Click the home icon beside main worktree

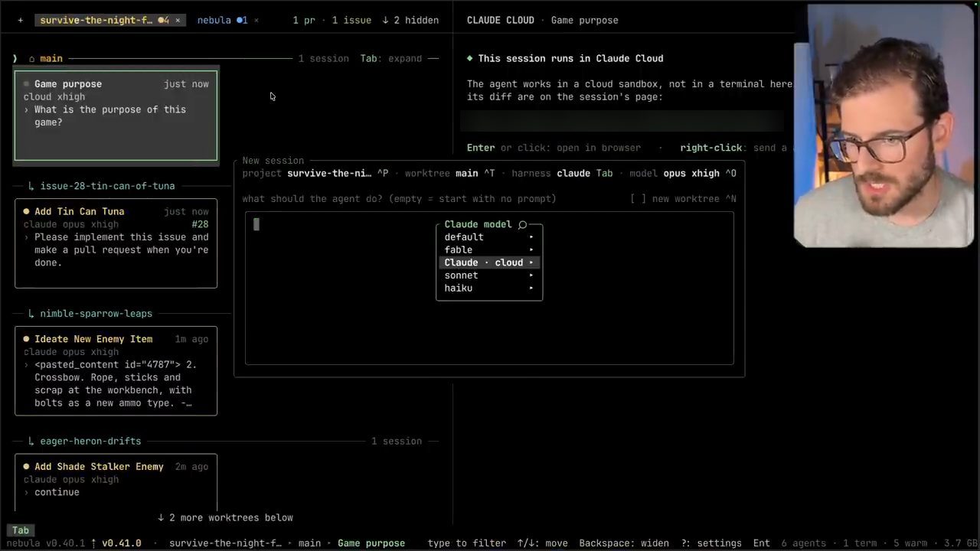coord(31,59)
